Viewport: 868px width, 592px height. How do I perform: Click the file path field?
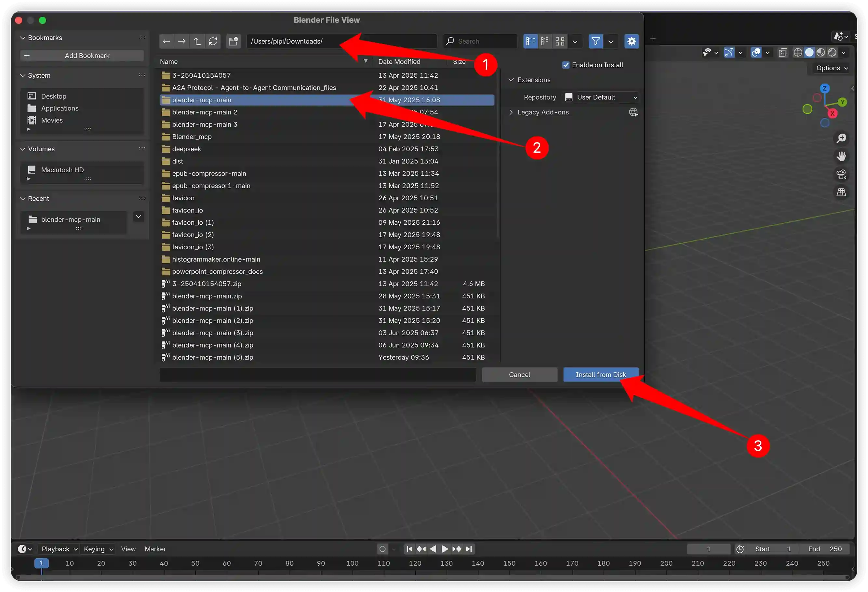(342, 41)
